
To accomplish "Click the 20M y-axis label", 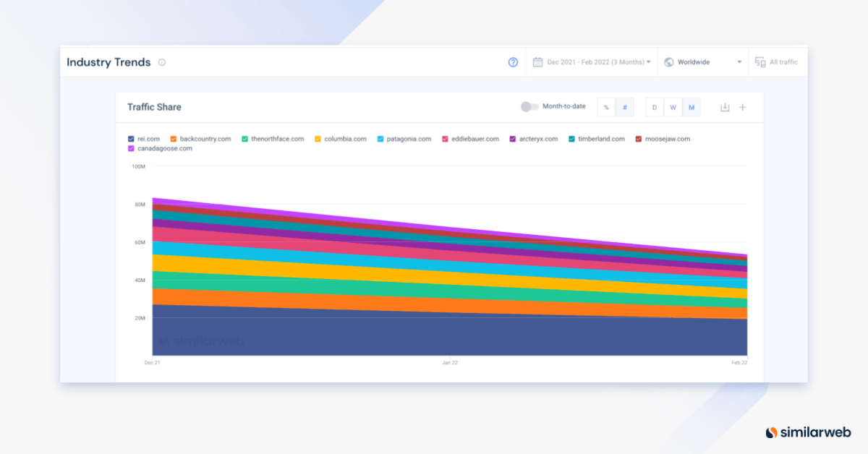I will (140, 318).
